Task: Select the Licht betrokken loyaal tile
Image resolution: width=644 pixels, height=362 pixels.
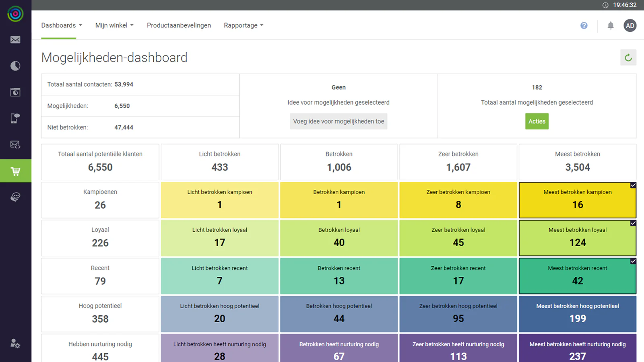Action: click(x=220, y=238)
